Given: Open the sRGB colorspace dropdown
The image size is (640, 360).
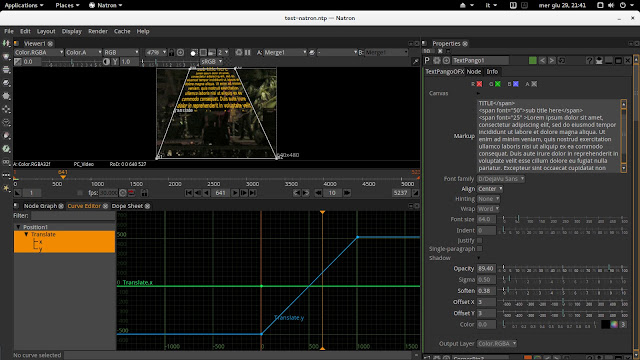Looking at the screenshot, I should (211, 62).
